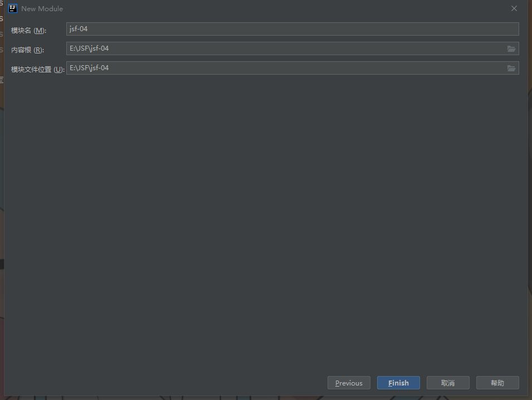This screenshot has height=400, width=532.
Task: Click Finish to create the module
Action: (x=398, y=383)
